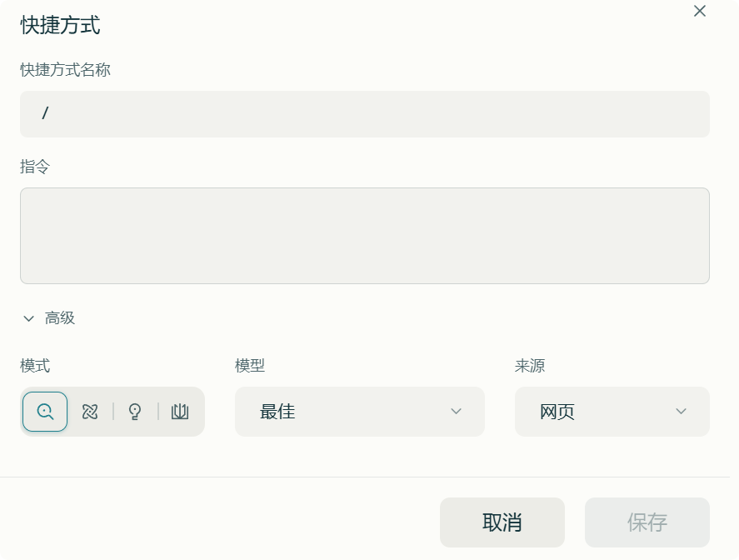Switch to the research mode knot icon
This screenshot has width=739, height=560.
[90, 412]
